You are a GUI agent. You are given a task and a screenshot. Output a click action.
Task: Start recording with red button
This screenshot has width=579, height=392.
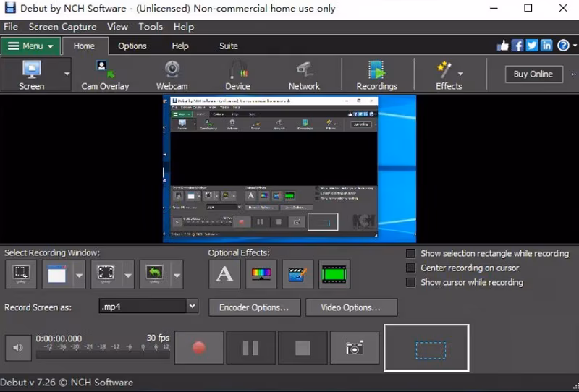pos(199,348)
